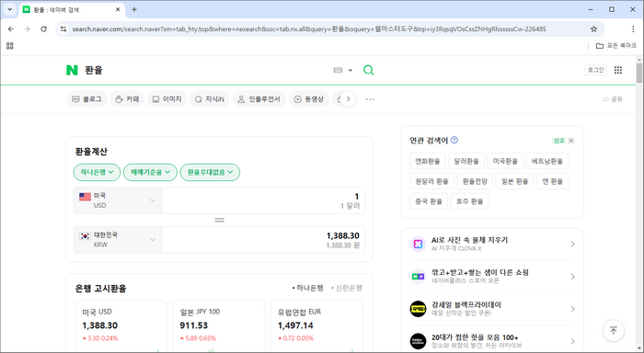Show more search tabs with right arrow
This screenshot has height=353, width=644.
pyautogui.click(x=349, y=99)
